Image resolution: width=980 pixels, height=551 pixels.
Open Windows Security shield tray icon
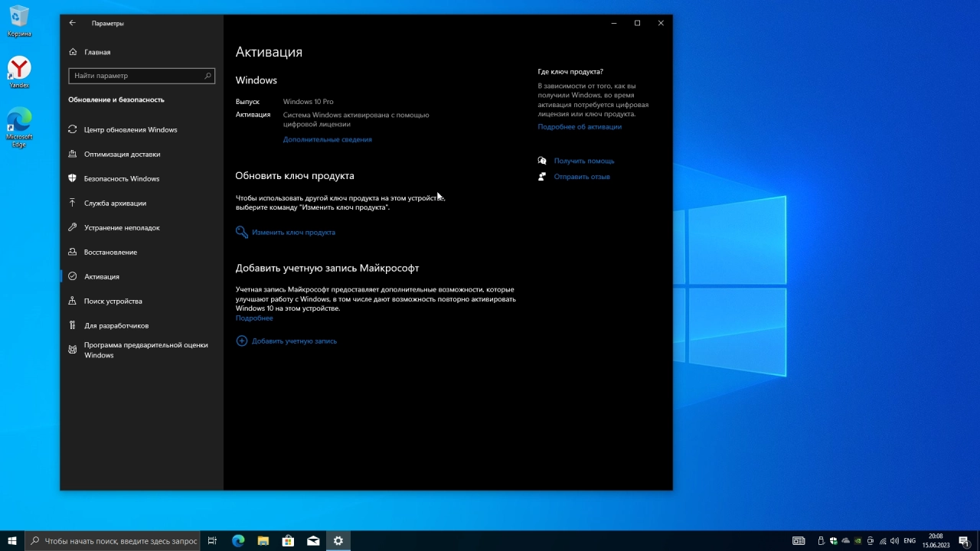coord(833,540)
